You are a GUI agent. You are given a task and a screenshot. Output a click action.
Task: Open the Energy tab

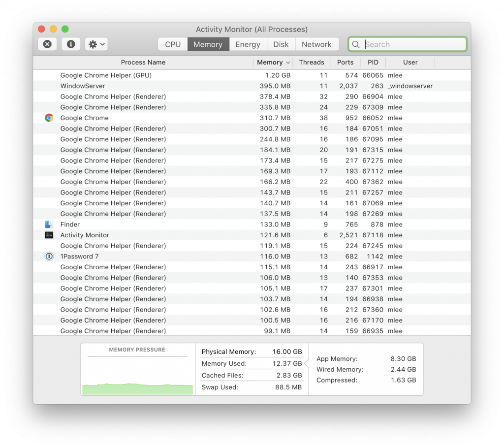[248, 44]
